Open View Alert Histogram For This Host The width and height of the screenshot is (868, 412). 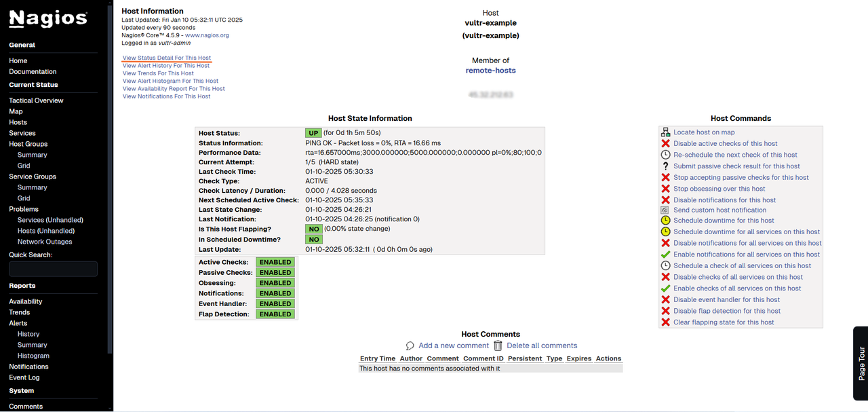coord(170,81)
